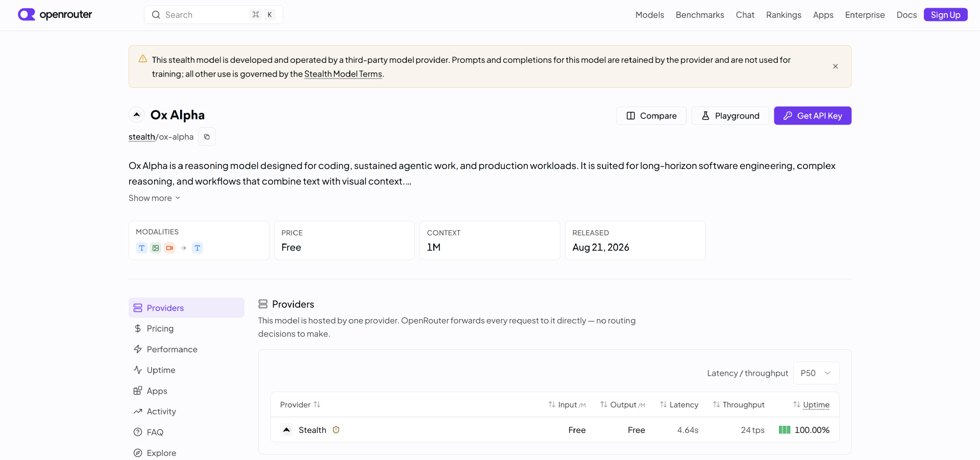980x460 pixels.
Task: Sort table by Provider column
Action: (x=300, y=405)
